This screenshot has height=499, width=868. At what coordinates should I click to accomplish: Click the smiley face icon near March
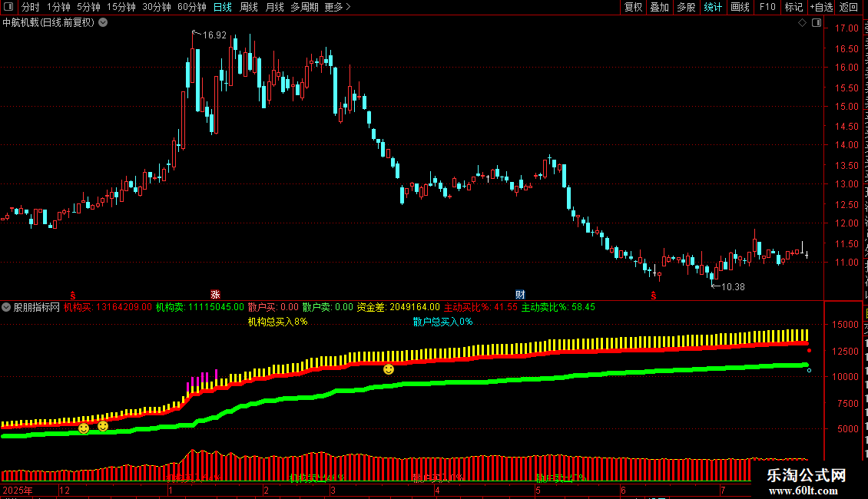coord(389,369)
